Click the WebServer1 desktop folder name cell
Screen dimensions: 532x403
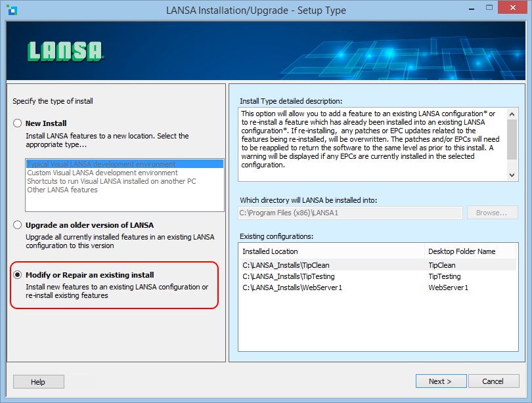click(x=448, y=287)
